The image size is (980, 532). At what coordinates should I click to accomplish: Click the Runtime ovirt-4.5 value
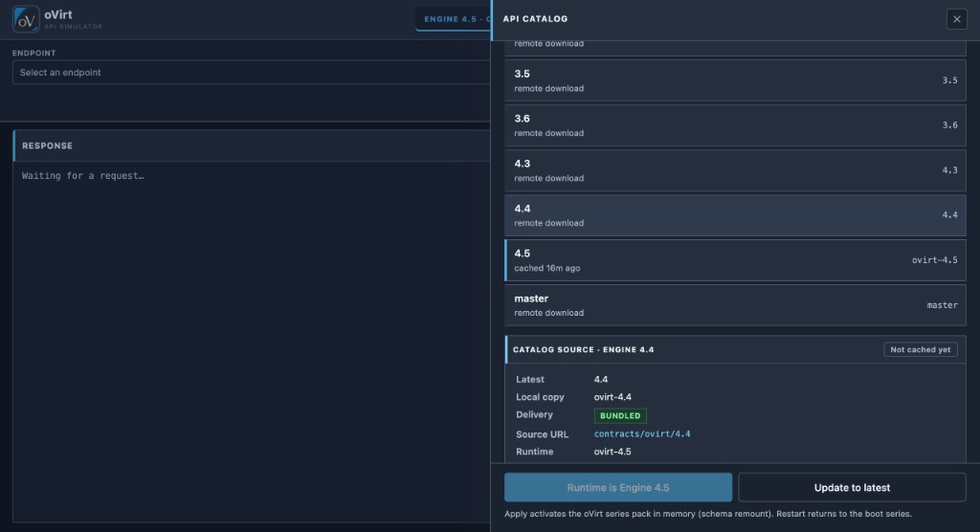[612, 452]
